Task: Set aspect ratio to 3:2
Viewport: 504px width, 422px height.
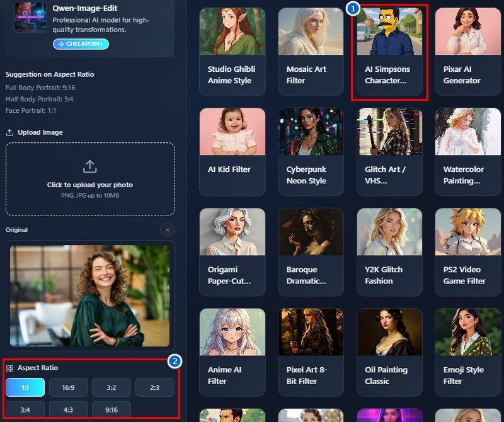Action: (112, 387)
